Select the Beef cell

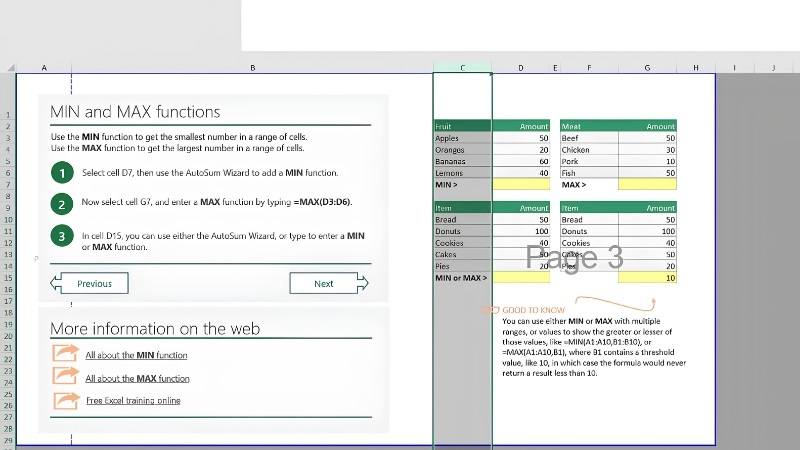click(589, 138)
